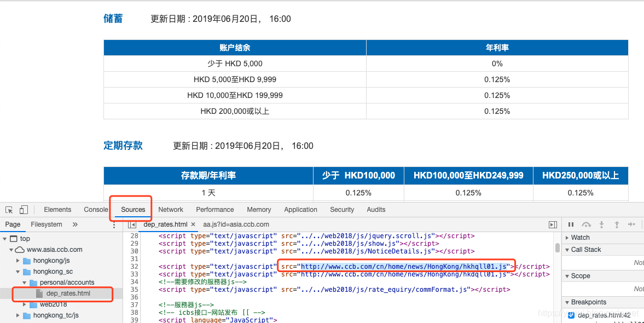Activate the inspect element picker icon

point(9,210)
